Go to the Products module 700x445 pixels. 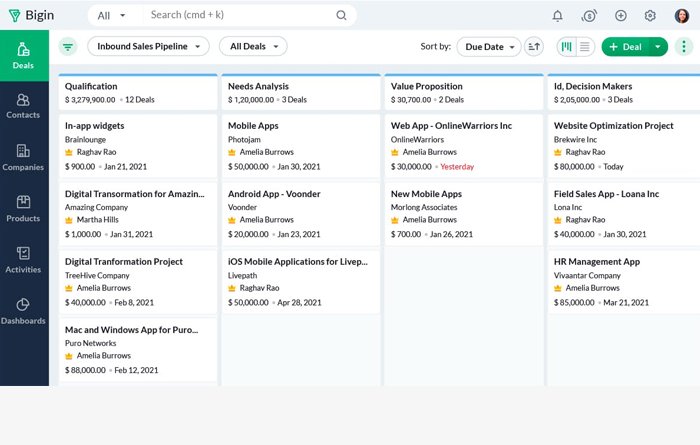click(x=23, y=209)
